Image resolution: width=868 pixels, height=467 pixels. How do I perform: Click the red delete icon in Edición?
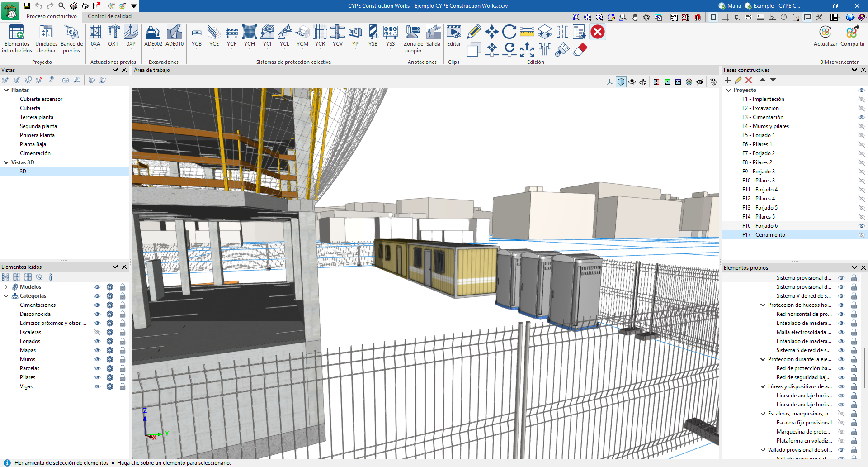coord(598,32)
